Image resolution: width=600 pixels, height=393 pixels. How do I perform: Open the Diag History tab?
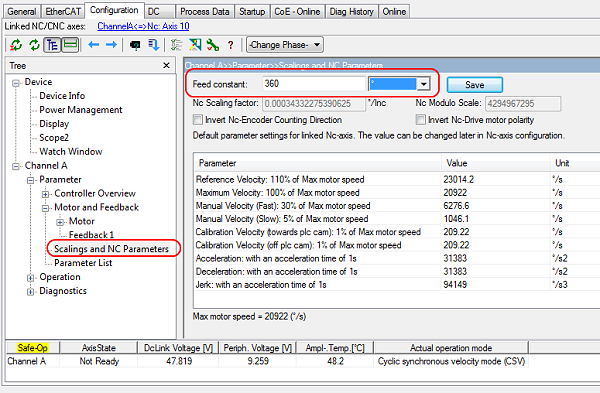[352, 11]
